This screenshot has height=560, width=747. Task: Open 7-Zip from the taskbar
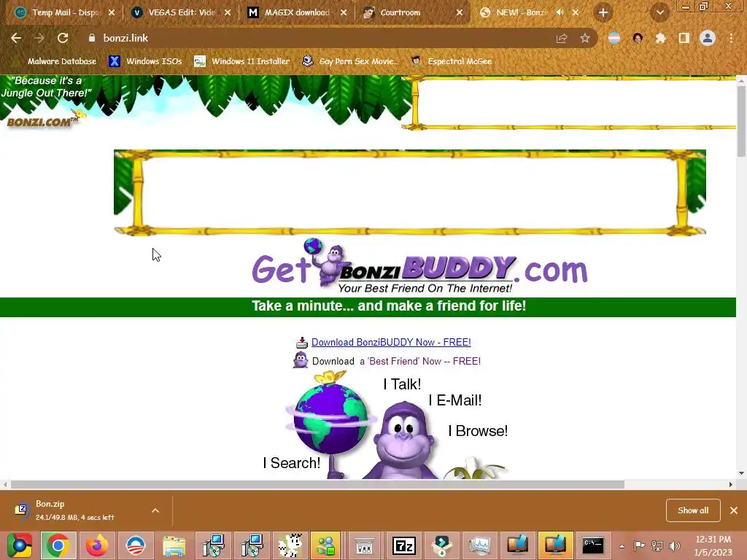point(404,545)
